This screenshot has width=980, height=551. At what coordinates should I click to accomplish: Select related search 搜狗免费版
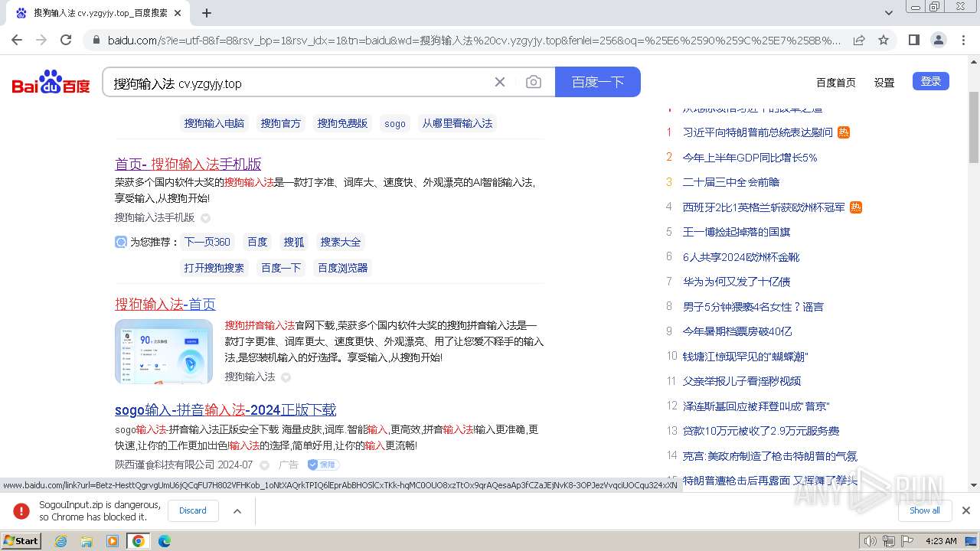tap(342, 123)
